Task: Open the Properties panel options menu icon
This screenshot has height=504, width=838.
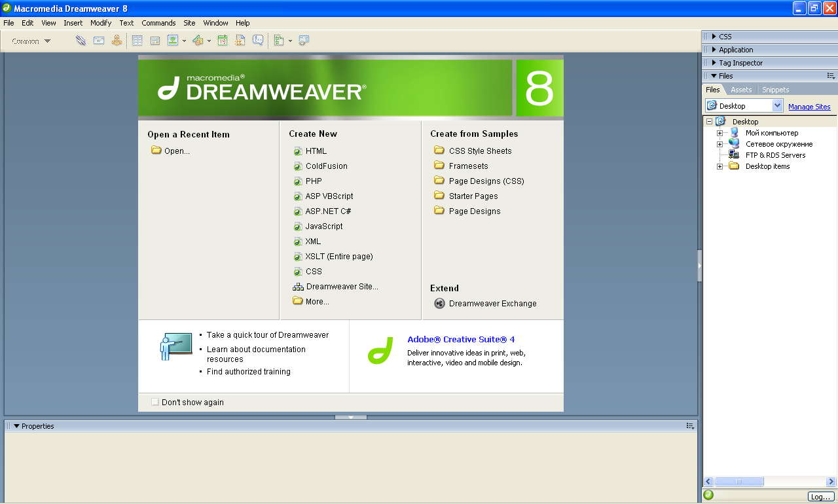Action: click(x=690, y=426)
